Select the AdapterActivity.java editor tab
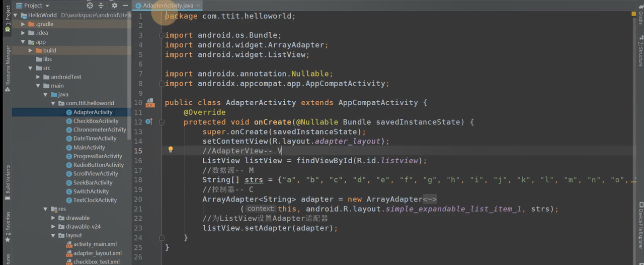This screenshot has height=265, width=644. click(x=167, y=6)
